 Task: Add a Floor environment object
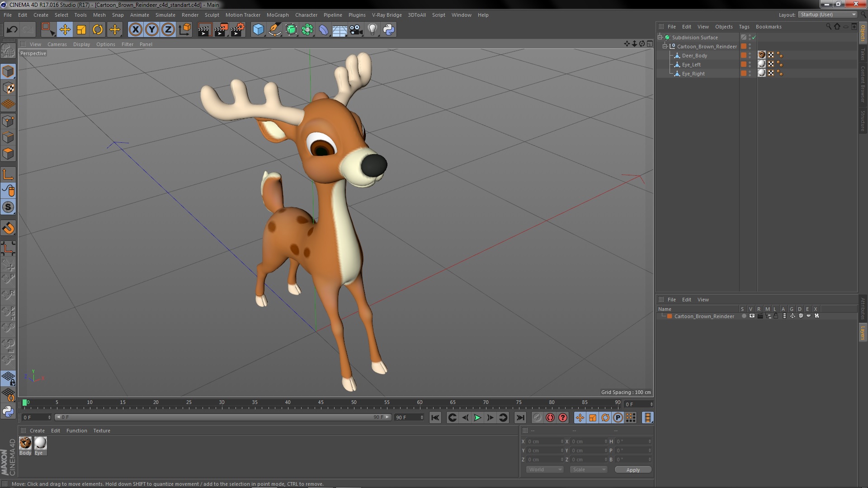[340, 30]
